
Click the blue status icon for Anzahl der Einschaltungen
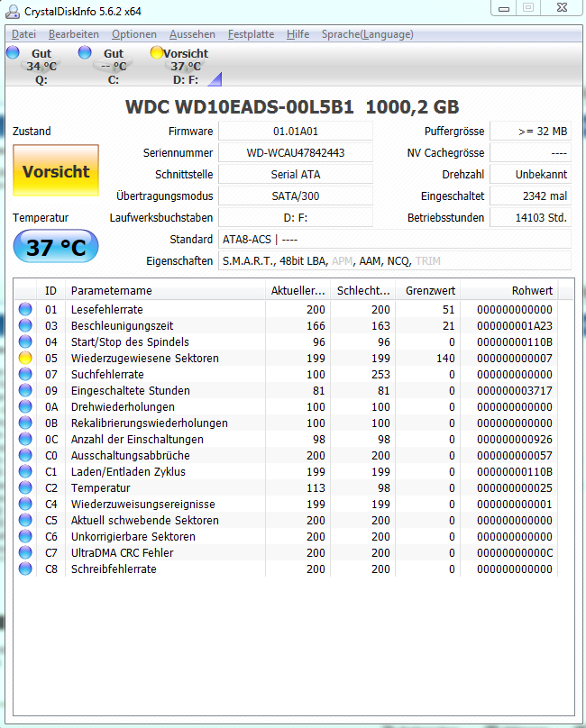[25, 439]
